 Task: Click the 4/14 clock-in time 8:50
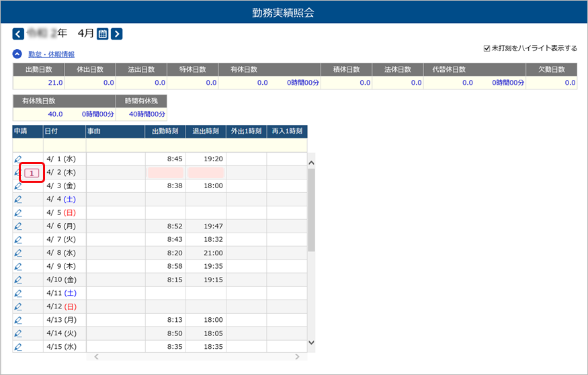[x=175, y=334]
